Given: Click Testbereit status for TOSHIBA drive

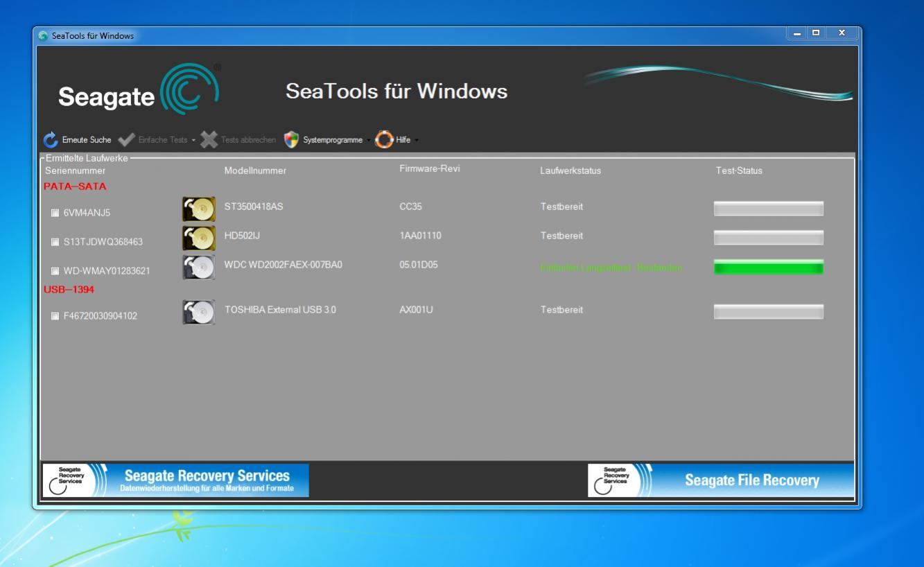Looking at the screenshot, I should 561,310.
